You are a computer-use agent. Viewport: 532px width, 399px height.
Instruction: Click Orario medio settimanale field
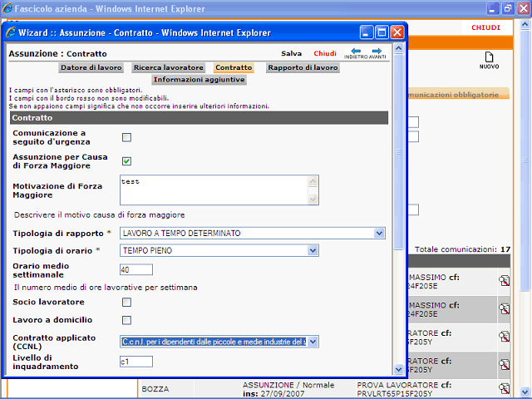click(x=136, y=269)
